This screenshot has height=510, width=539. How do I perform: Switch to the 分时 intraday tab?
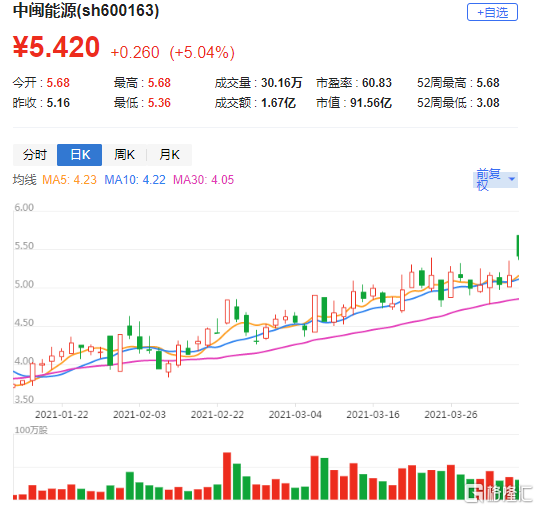pyautogui.click(x=35, y=155)
